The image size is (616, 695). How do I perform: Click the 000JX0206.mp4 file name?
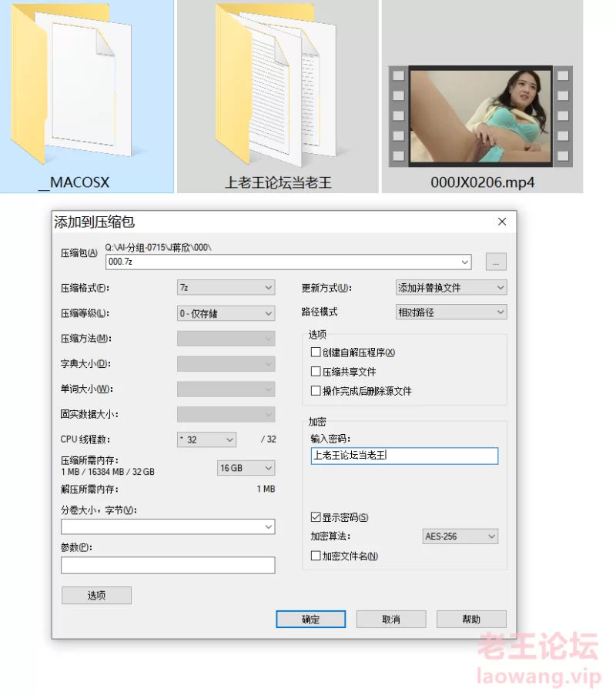tap(483, 182)
